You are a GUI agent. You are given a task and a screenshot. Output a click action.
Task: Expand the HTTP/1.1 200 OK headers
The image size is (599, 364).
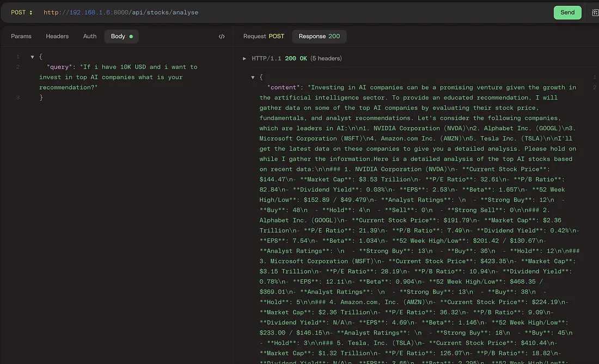(x=245, y=58)
